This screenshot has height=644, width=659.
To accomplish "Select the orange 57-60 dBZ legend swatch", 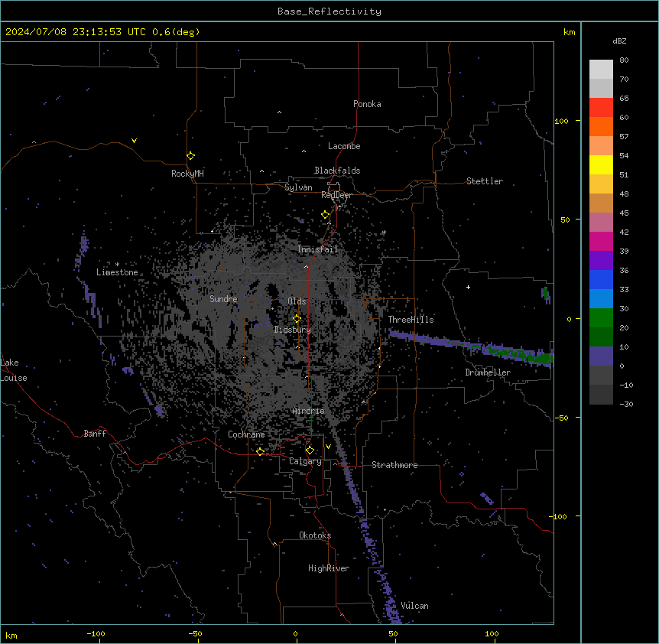I will coord(601,126).
